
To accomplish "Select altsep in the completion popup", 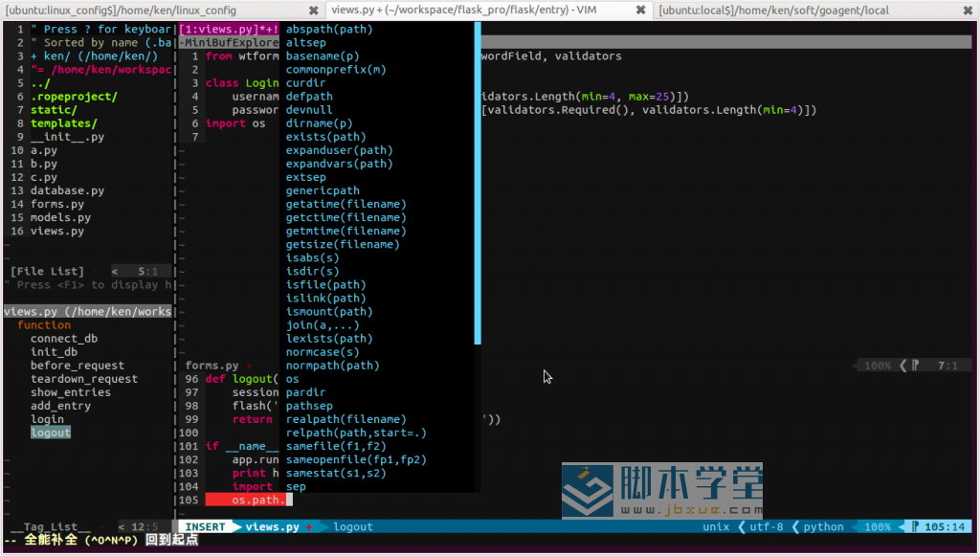I will [305, 42].
